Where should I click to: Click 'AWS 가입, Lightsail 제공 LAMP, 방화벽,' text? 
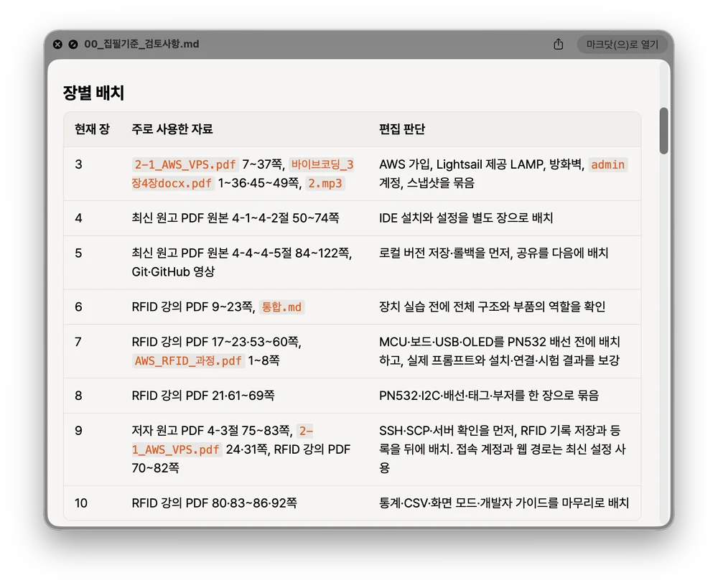[482, 164]
